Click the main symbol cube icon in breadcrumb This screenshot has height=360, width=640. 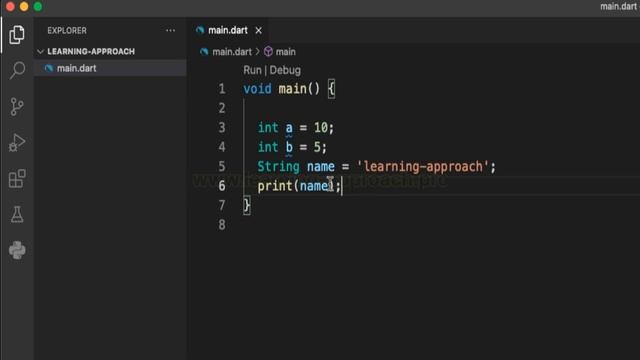coord(268,52)
